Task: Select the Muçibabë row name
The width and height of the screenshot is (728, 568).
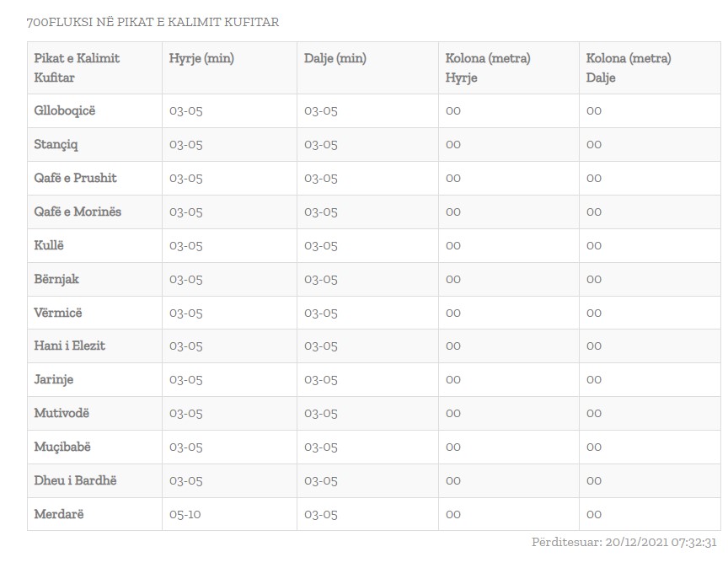Action: (x=62, y=447)
